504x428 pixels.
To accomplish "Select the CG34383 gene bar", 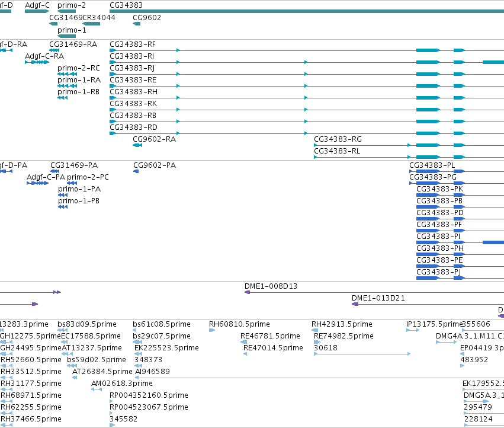I will (307, 11).
